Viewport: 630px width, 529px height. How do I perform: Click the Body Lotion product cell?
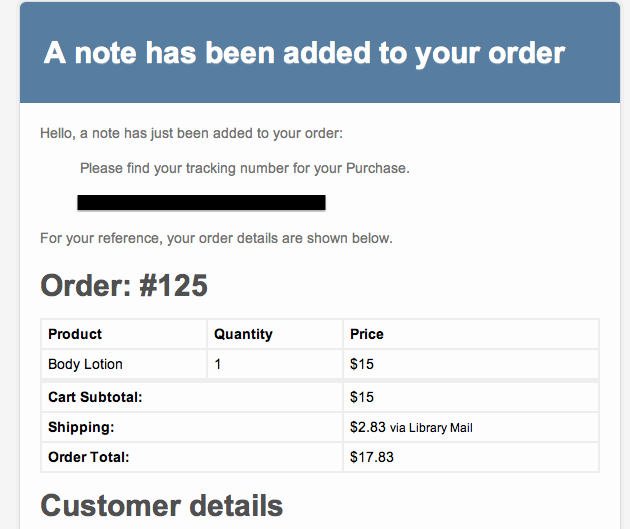[x=124, y=364]
